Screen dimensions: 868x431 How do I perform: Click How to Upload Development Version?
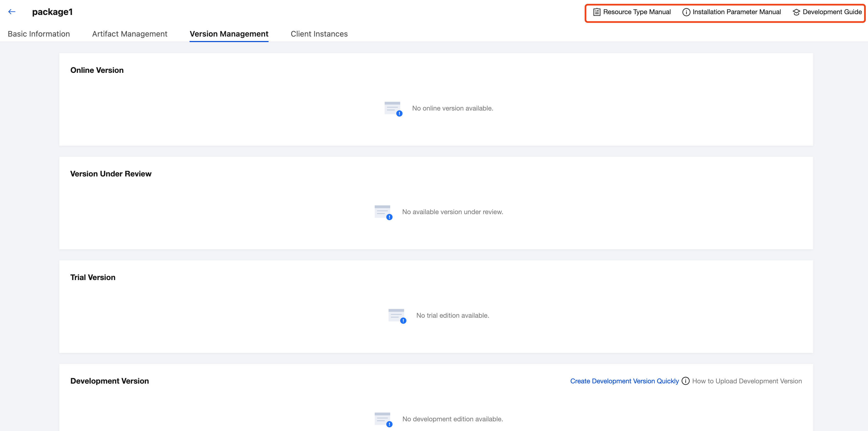[747, 381]
